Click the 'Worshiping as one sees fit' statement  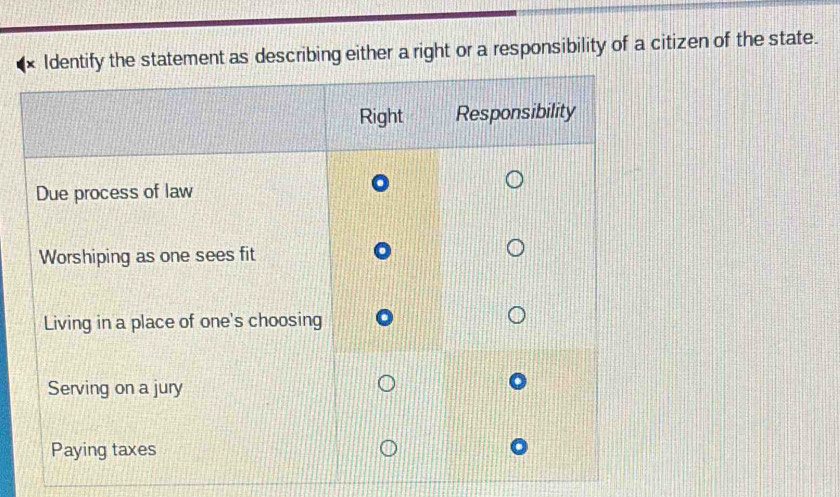tap(148, 256)
